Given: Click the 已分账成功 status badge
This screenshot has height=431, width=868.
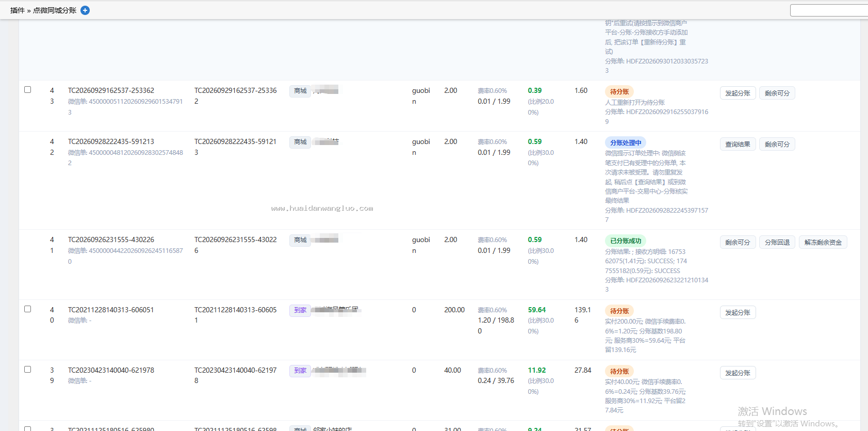Looking at the screenshot, I should click(x=626, y=241).
